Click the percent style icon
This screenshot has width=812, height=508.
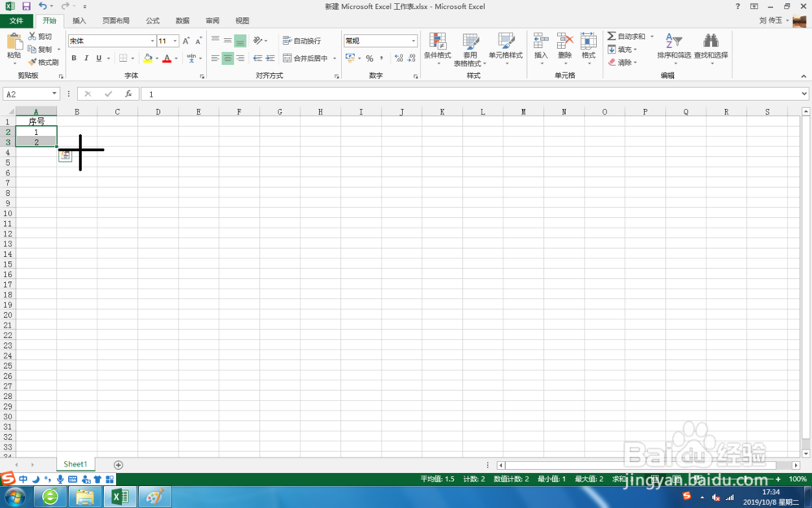pyautogui.click(x=369, y=58)
